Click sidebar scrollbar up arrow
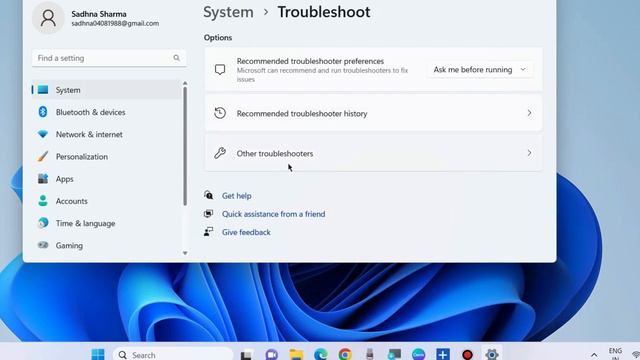Viewport: 640px width, 360px height. [185, 83]
